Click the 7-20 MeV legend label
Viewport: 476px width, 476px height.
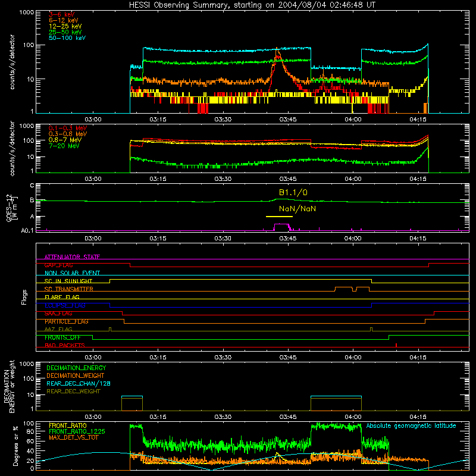pyautogui.click(x=64, y=146)
